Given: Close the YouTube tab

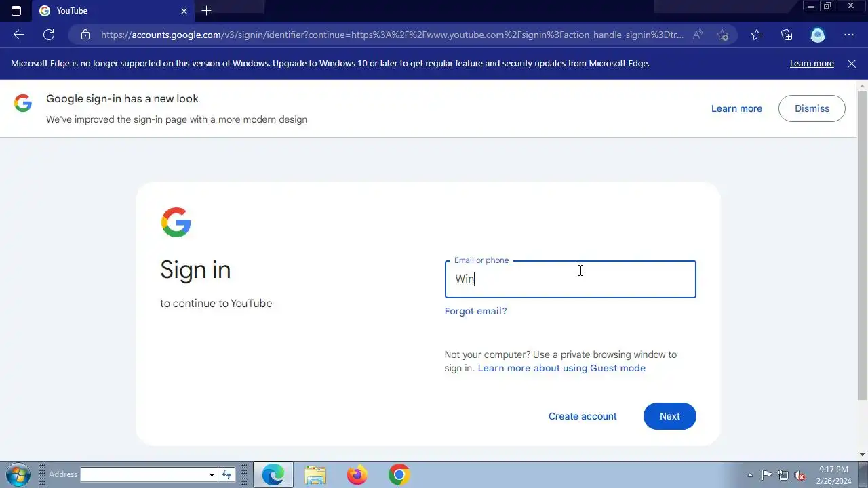Looking at the screenshot, I should (x=184, y=11).
